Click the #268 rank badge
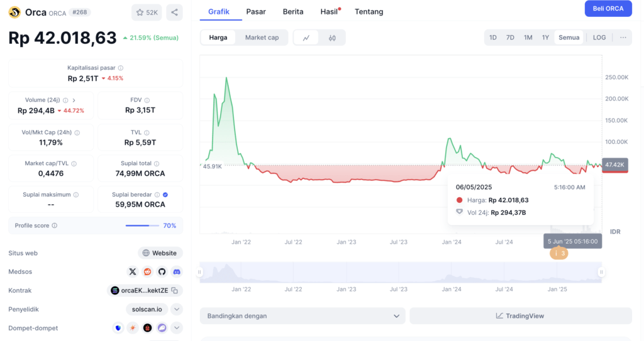This screenshot has height=341, width=644. (80, 13)
